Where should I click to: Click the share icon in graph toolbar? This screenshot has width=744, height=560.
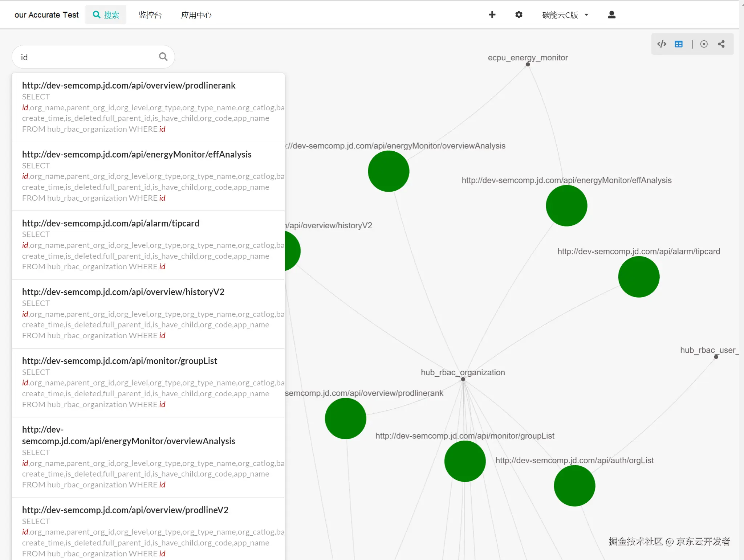[x=721, y=44]
